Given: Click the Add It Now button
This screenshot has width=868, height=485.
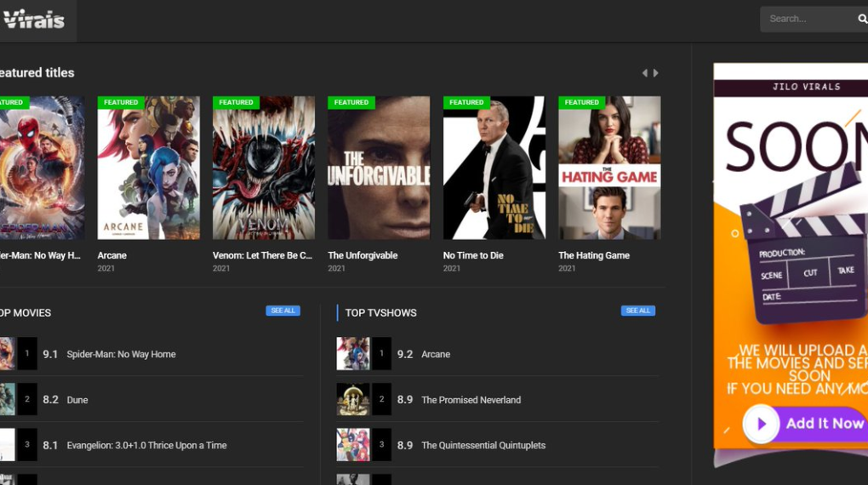Looking at the screenshot, I should click(x=807, y=424).
